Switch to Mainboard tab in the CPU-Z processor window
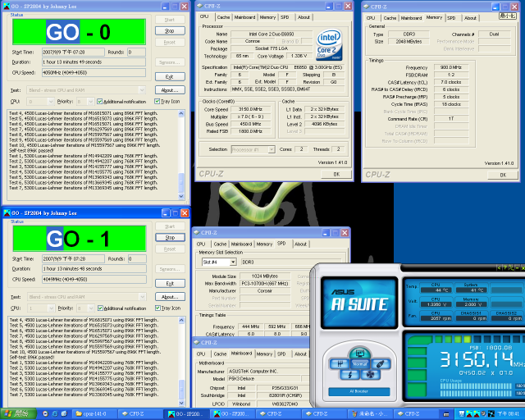This screenshot has height=420, width=525. 244,17
